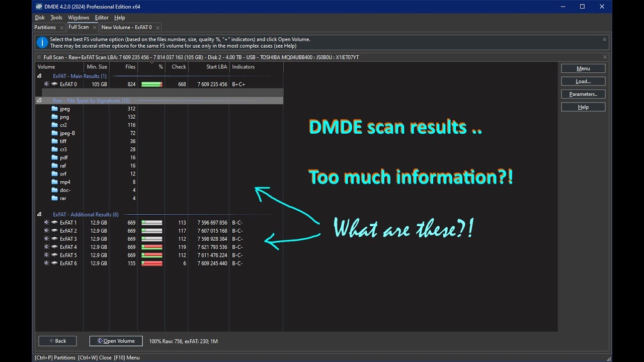Click the ExFAT 2 drive icon

coord(54,231)
